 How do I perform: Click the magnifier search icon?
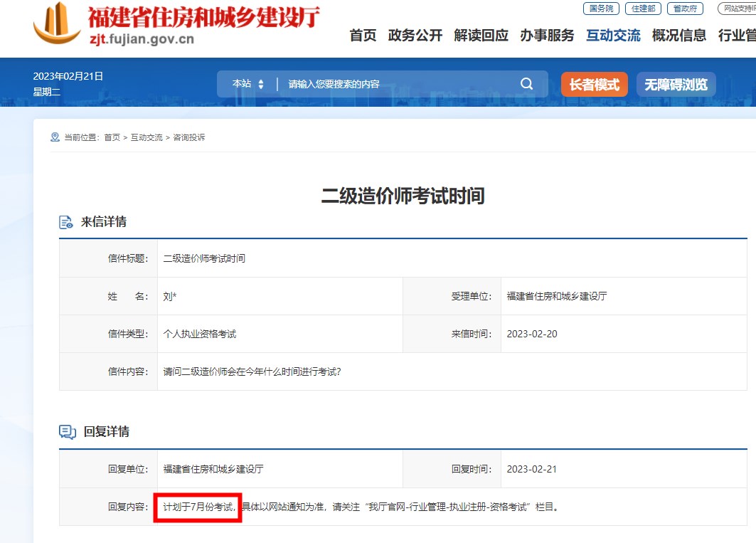526,84
